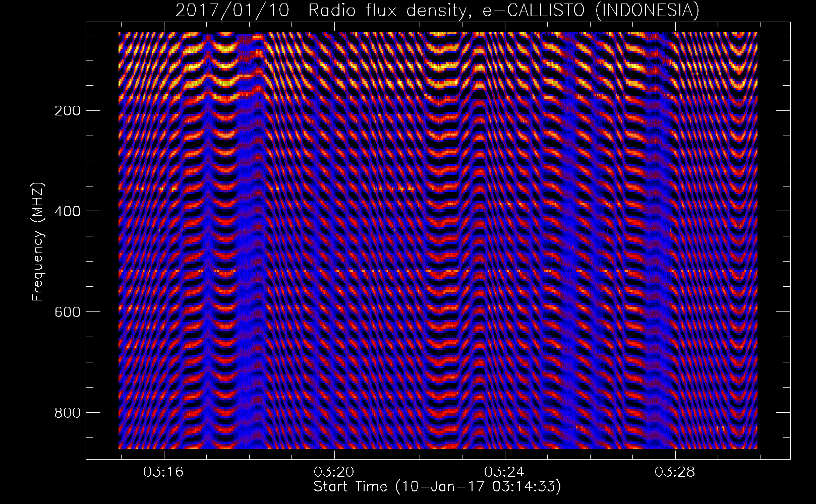Click the 'Frequency (MHZ)' axis label

(38, 242)
